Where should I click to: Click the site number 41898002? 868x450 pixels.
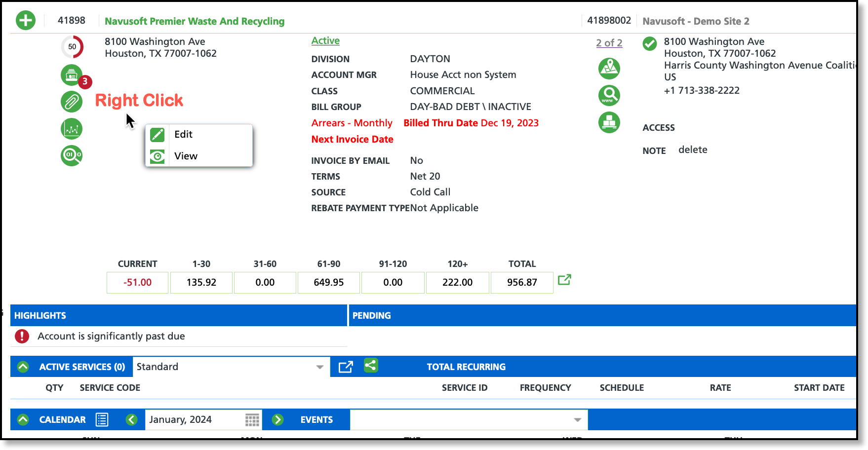[x=609, y=20]
